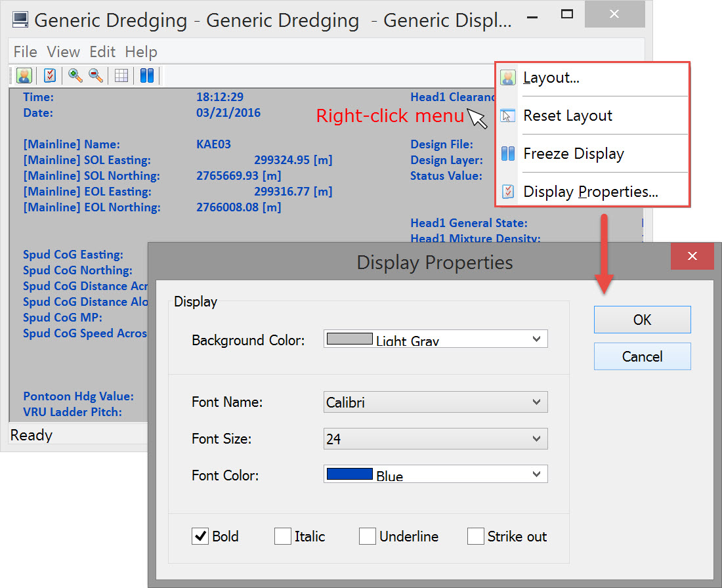Click the zoom in magnifier icon
This screenshot has height=588, width=722.
click(75, 75)
